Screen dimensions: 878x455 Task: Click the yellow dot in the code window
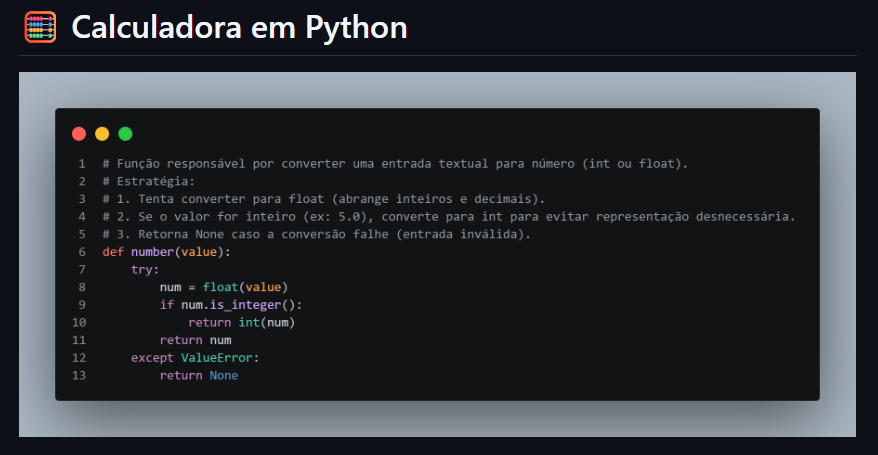[x=102, y=134]
